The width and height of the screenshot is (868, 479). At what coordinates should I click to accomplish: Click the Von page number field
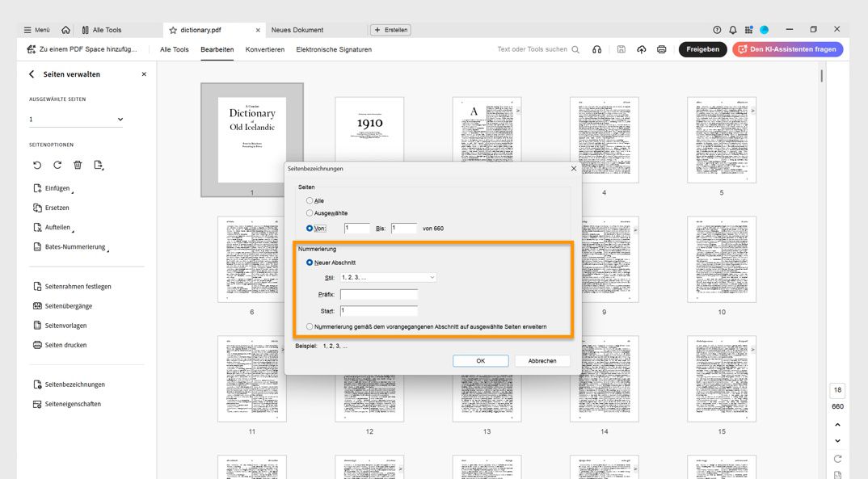[356, 228]
